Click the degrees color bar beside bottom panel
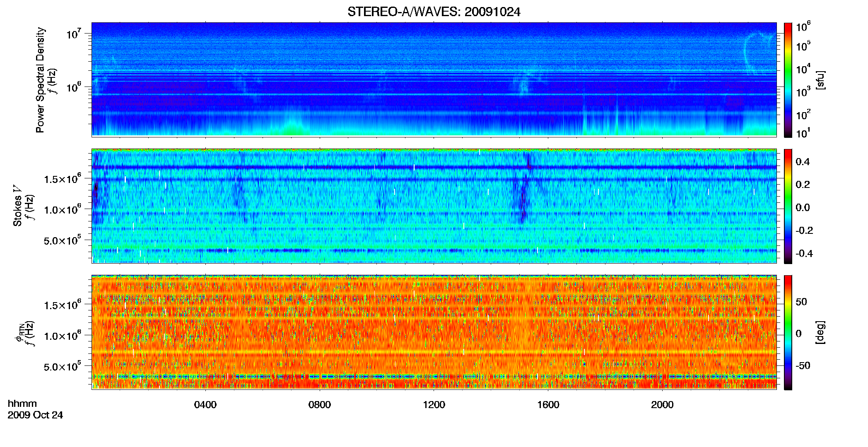Screen dimensions: 868x447 788,332
